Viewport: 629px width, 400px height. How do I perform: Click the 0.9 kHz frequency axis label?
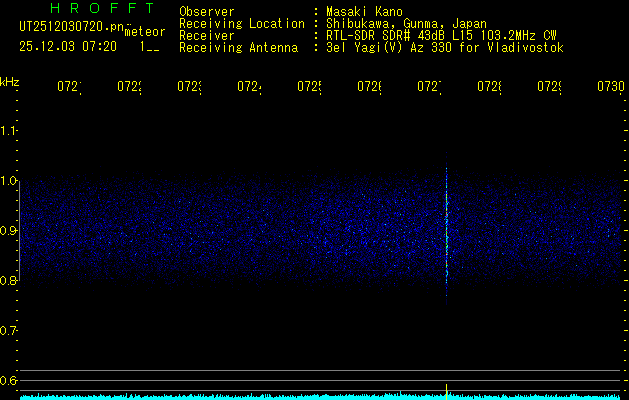pos(9,231)
